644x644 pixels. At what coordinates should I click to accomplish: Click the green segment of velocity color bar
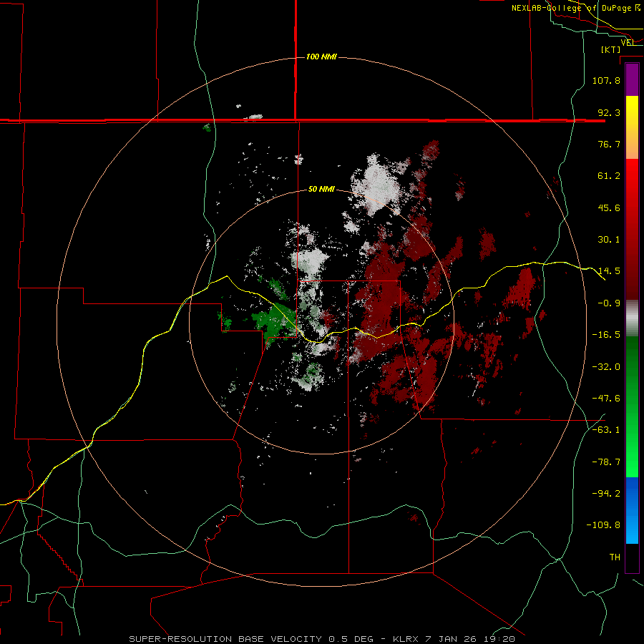(632, 406)
